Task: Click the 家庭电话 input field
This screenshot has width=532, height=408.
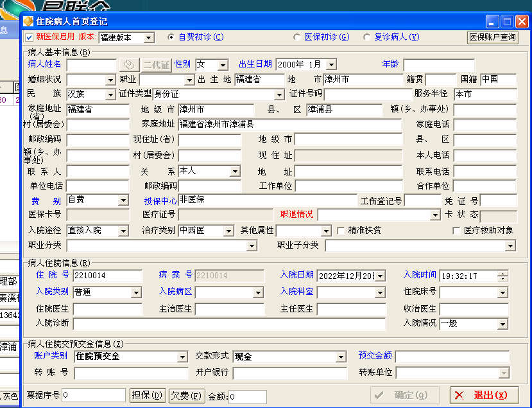Action: coord(485,125)
